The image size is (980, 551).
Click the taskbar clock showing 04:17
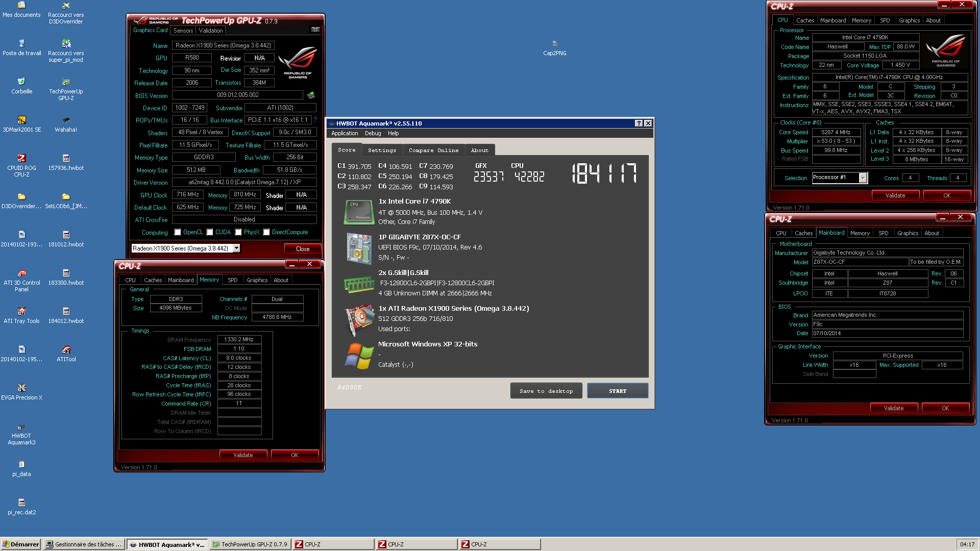click(x=967, y=544)
